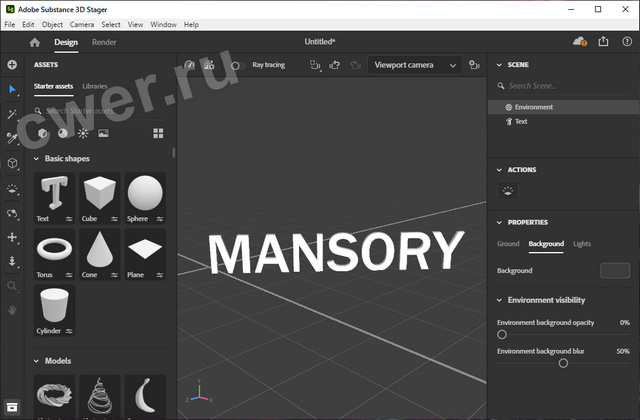Open the Lights properties tab
Screen dimensions: 640x420
tap(582, 244)
